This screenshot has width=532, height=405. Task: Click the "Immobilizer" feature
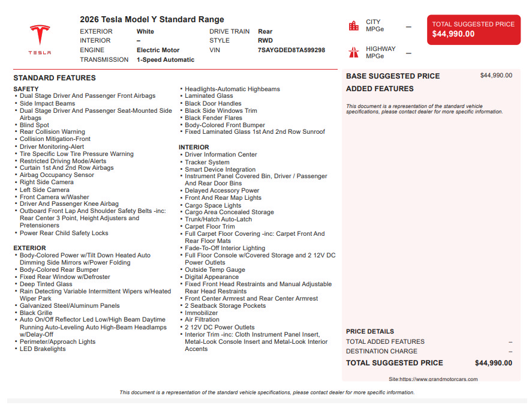201,313
